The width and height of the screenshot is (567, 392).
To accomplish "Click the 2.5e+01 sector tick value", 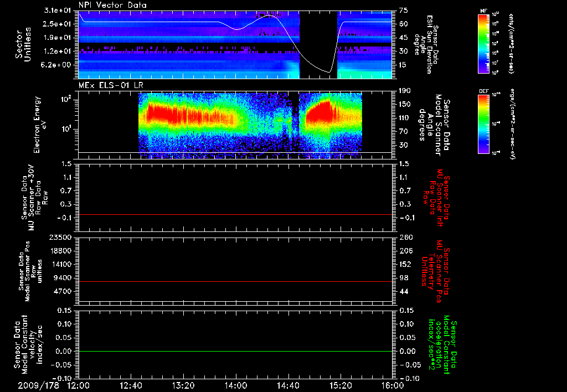I will click(56, 24).
